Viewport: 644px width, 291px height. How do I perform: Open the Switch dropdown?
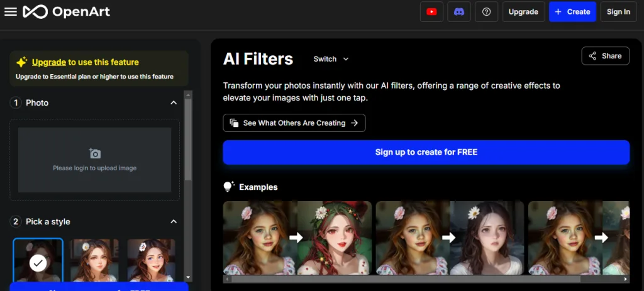pyautogui.click(x=331, y=59)
